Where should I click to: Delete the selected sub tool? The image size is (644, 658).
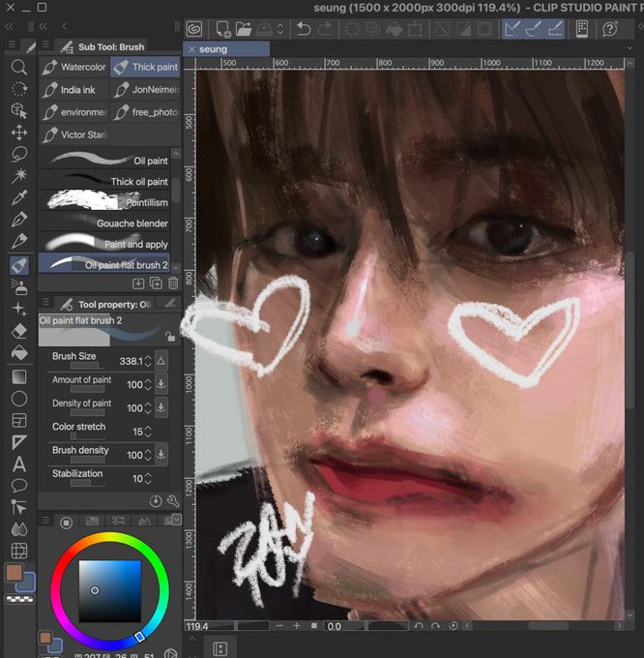click(173, 284)
